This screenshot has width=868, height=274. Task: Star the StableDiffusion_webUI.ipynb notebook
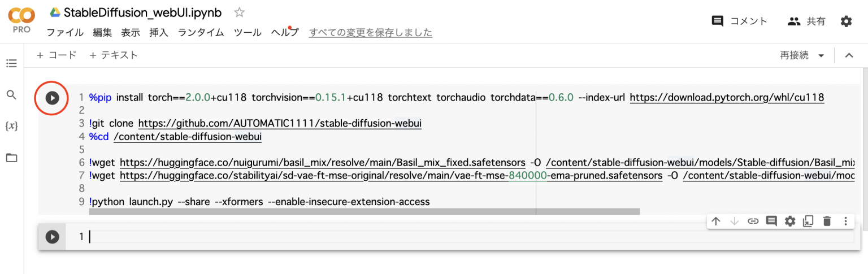click(x=240, y=12)
